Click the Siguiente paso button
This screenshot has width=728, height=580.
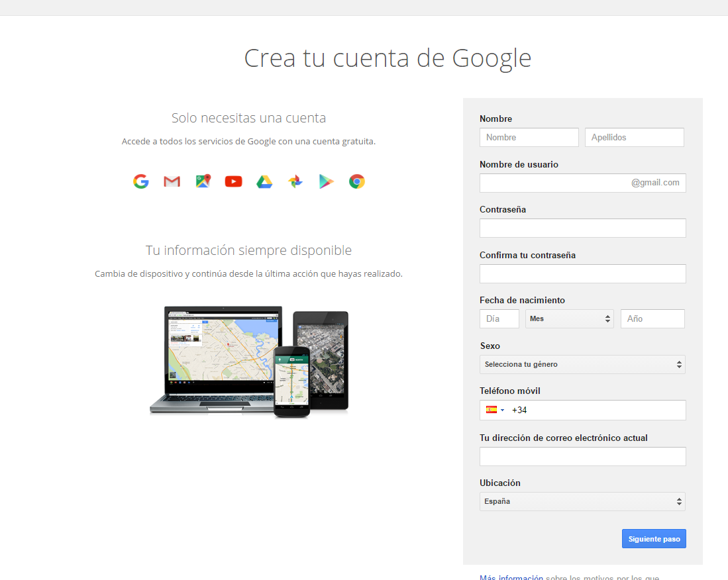pyautogui.click(x=653, y=538)
